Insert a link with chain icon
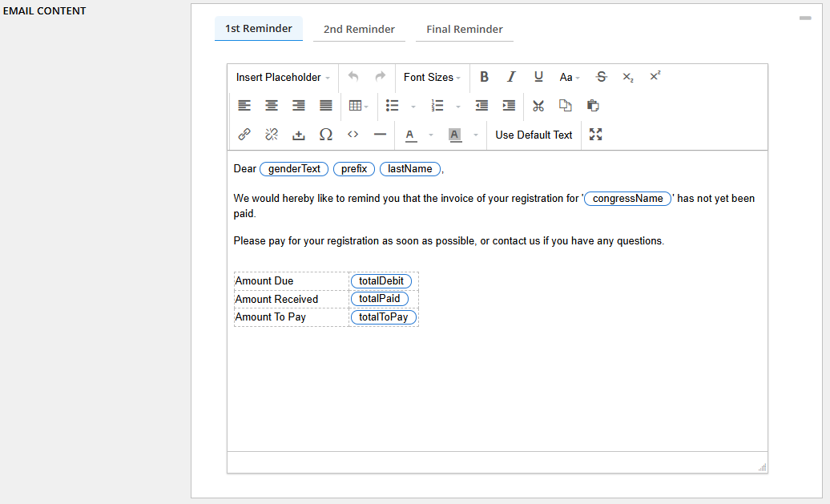The height and width of the screenshot is (504, 830). point(244,135)
